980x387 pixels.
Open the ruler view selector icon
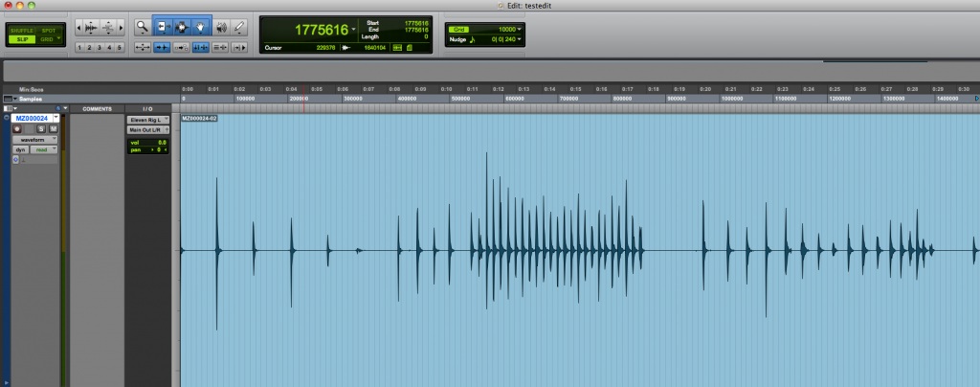[x=8, y=99]
